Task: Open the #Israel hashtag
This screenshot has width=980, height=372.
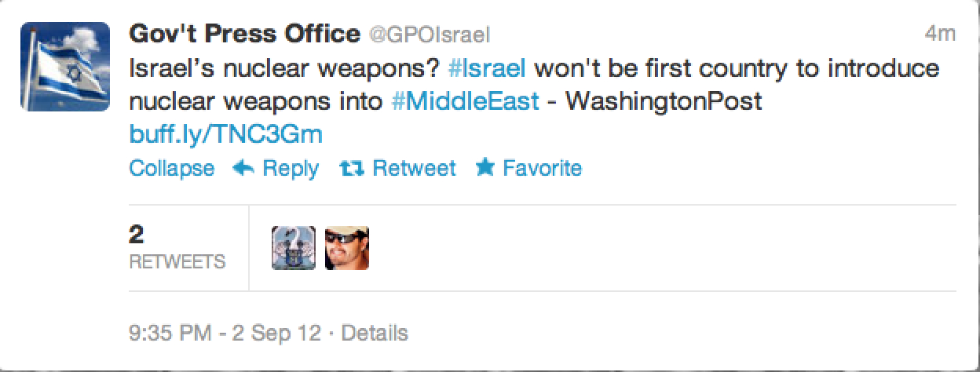Action: click(x=486, y=67)
